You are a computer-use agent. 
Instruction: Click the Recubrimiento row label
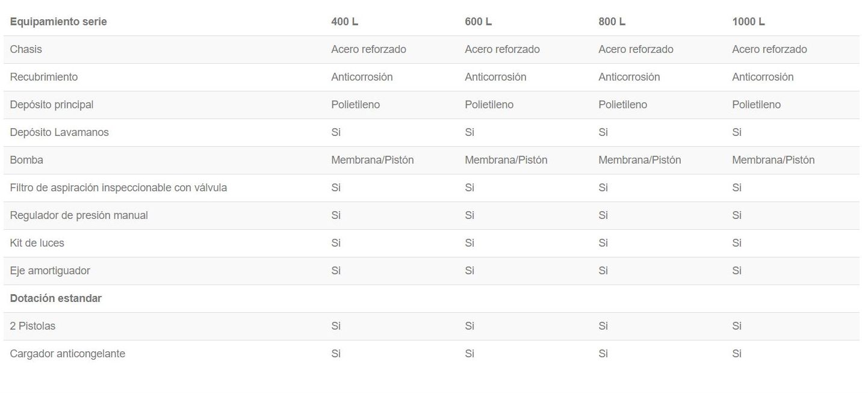coord(43,77)
